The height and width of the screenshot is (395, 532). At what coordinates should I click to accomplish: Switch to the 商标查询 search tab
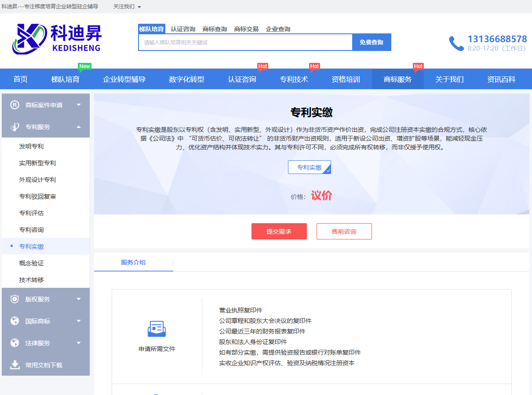tap(215, 29)
